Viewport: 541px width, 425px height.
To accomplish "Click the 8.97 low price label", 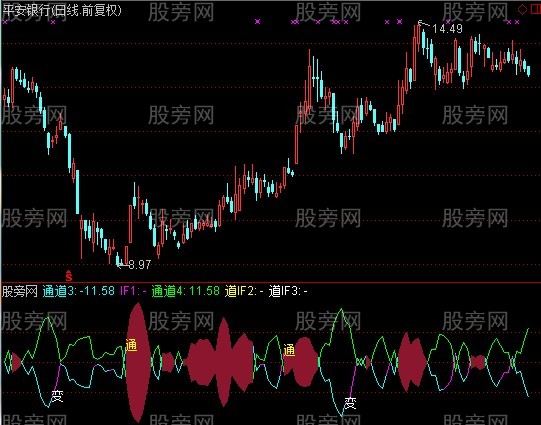I will 140,265.
